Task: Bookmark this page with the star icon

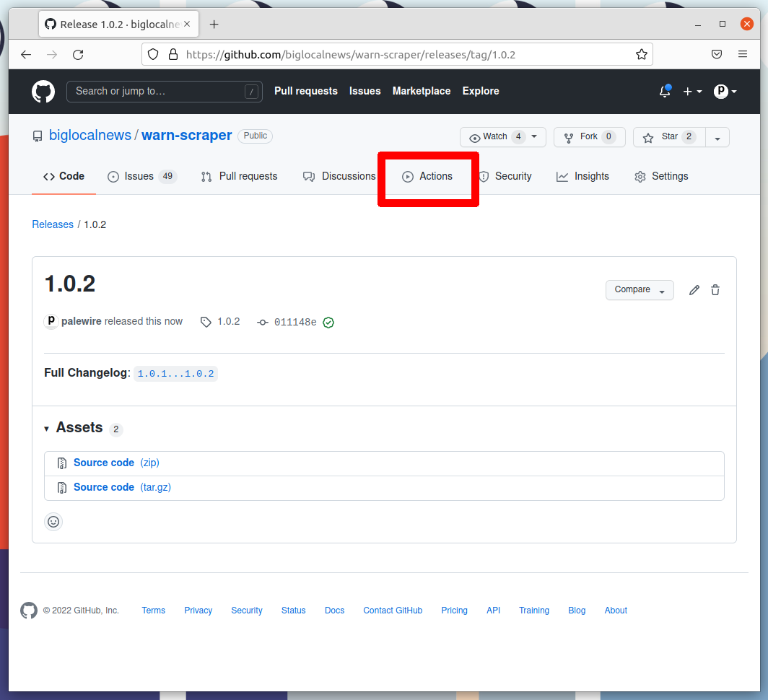Action: [x=641, y=54]
